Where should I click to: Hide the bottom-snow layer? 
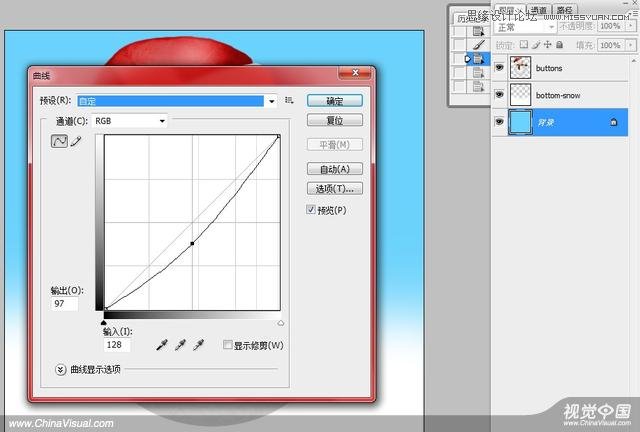(x=499, y=95)
